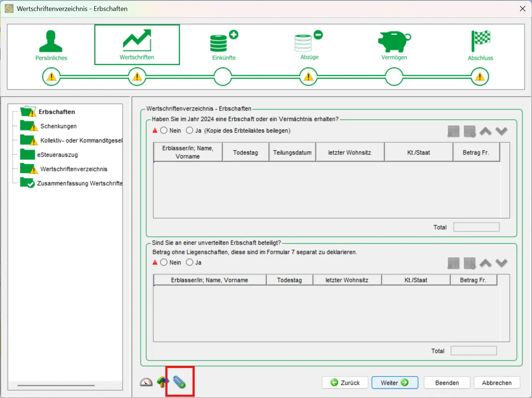
Task: Open the colorful chart analysis icon
Action: 163,382
